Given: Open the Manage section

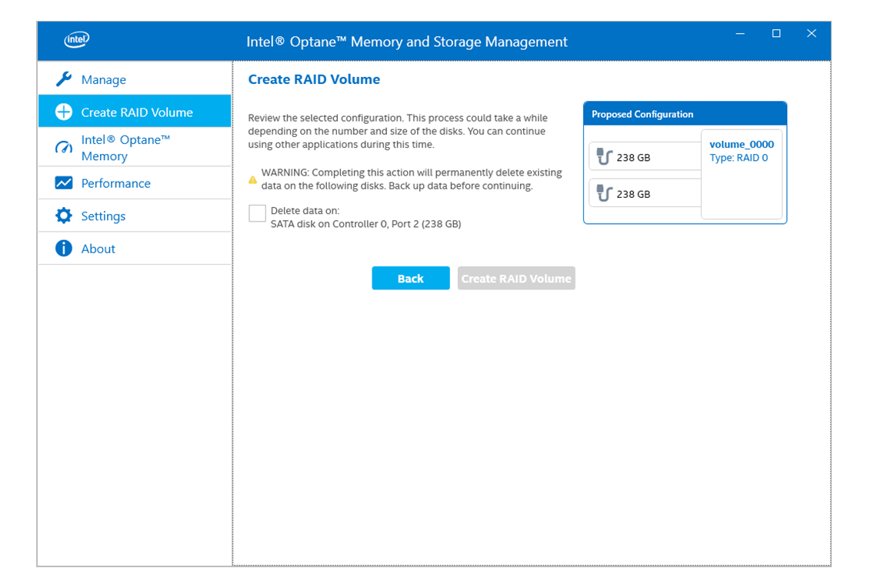Looking at the screenshot, I should click(x=103, y=80).
